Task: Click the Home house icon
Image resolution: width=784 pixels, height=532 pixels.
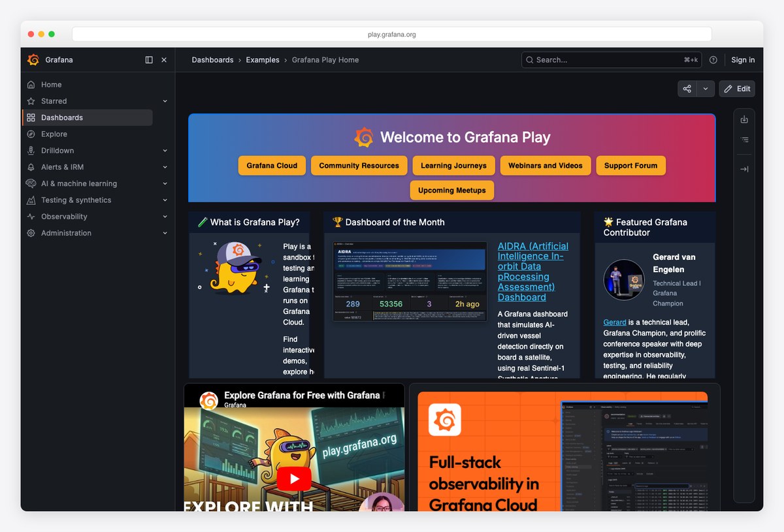Action: coord(31,85)
